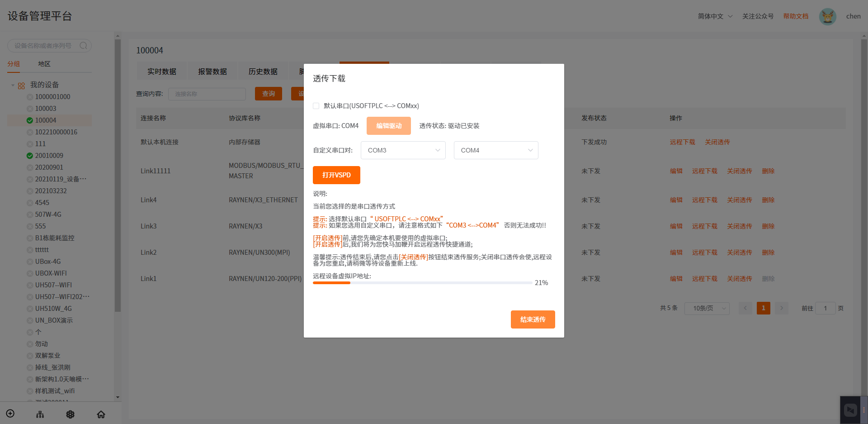Open the 实时数据 tab

tap(162, 71)
